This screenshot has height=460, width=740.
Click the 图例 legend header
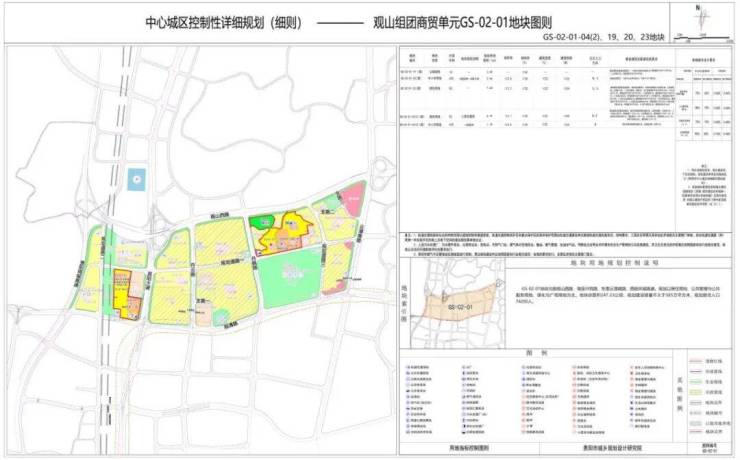point(536,353)
